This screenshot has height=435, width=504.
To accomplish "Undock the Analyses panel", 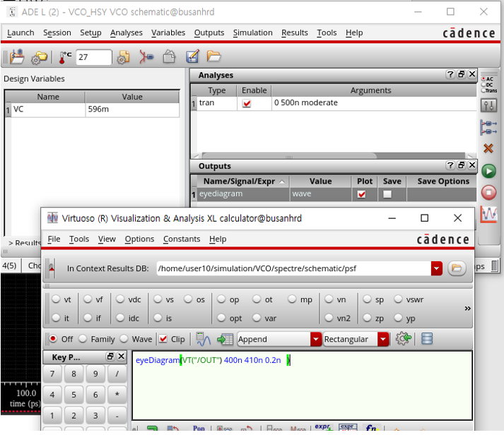I will (462, 74).
